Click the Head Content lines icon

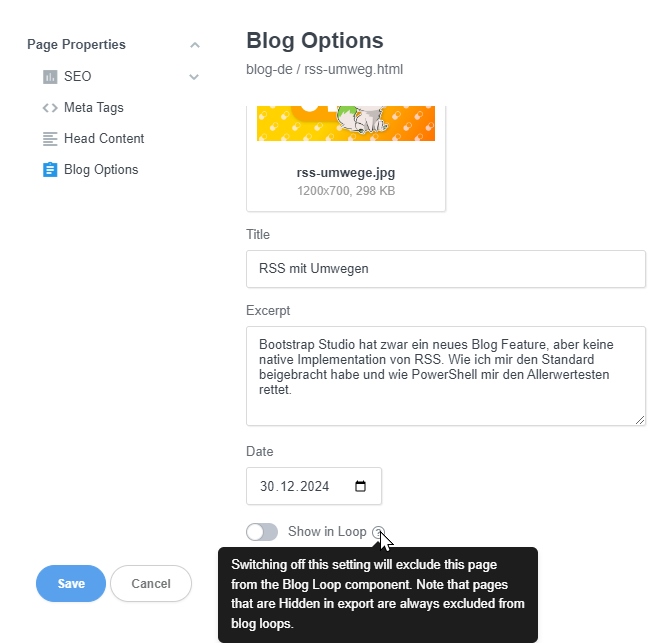coord(50,139)
